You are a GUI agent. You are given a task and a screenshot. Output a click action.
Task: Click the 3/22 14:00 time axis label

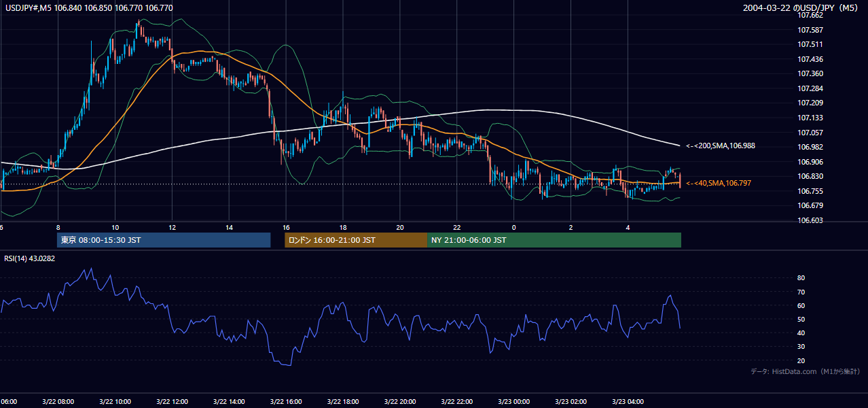[229, 402]
